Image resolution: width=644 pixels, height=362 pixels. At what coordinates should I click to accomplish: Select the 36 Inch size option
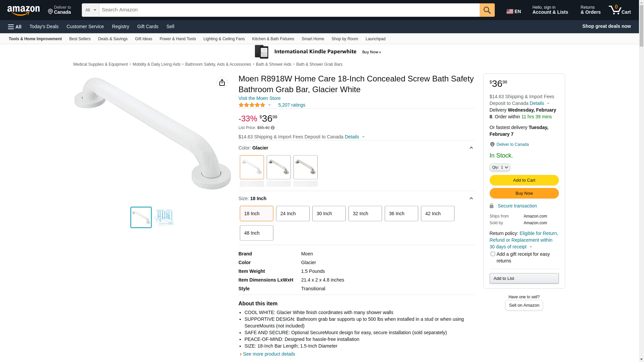tap(401, 214)
